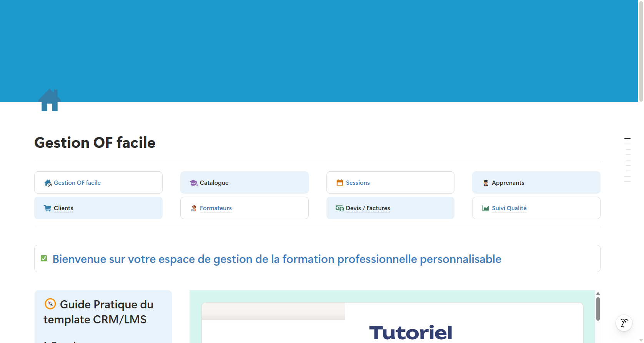The image size is (644, 343).
Task: Click the blue house page icon
Action: [x=50, y=100]
